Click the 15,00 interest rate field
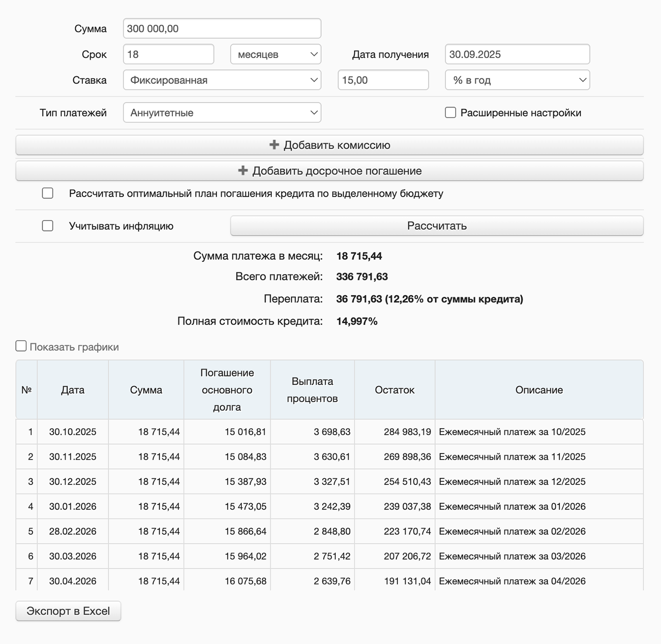The height and width of the screenshot is (644, 661). pos(383,80)
